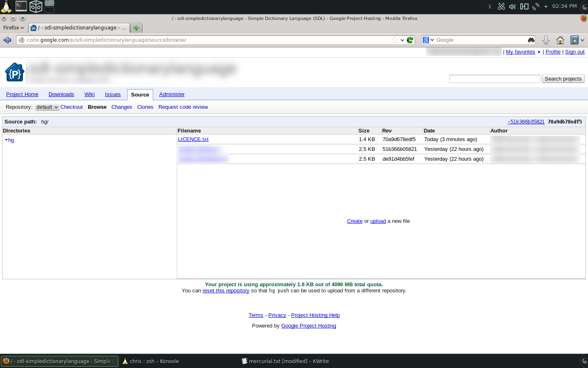Open the My favorites dropdown arrow

tap(539, 52)
